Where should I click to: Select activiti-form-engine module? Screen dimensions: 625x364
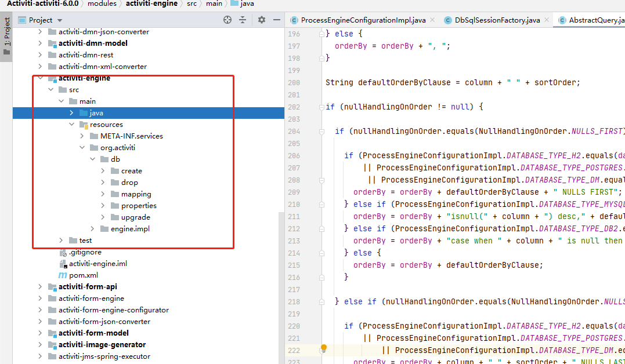[91, 299]
